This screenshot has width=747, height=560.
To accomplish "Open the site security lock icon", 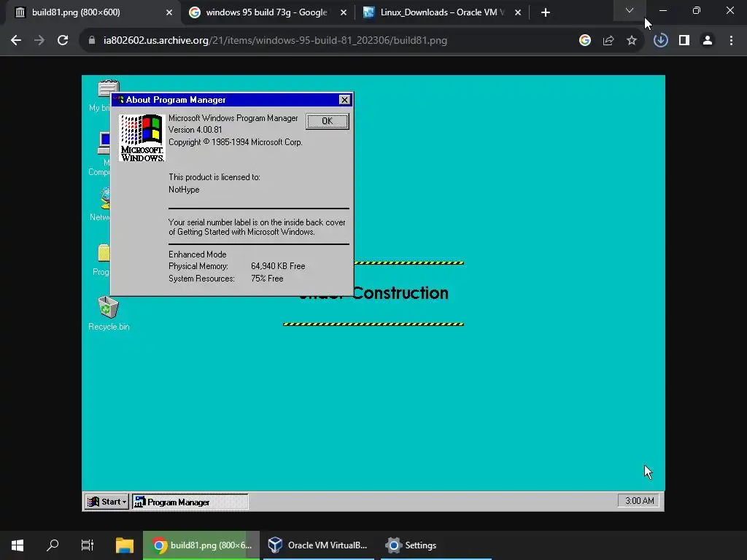I will point(92,41).
